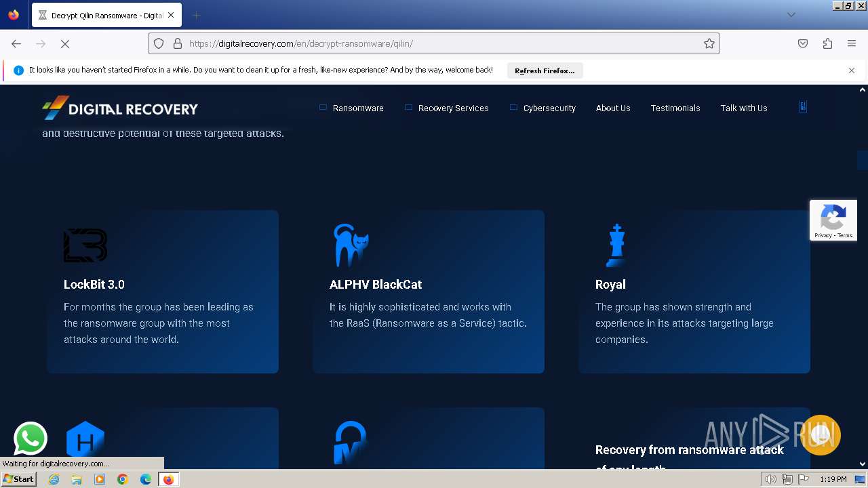The height and width of the screenshot is (488, 868).
Task: Bookmark this page with star icon
Action: (709, 43)
